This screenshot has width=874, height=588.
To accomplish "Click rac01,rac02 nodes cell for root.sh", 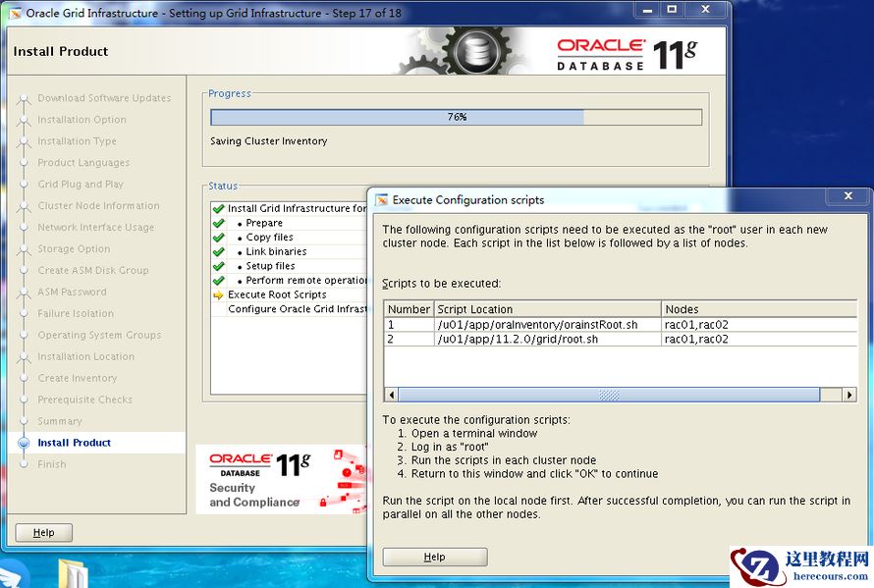I will click(x=759, y=339).
